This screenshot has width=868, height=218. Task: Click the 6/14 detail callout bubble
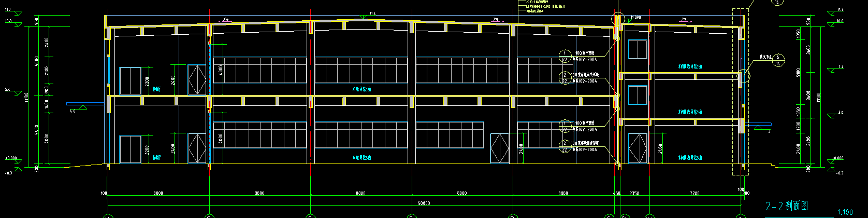click(x=778, y=60)
